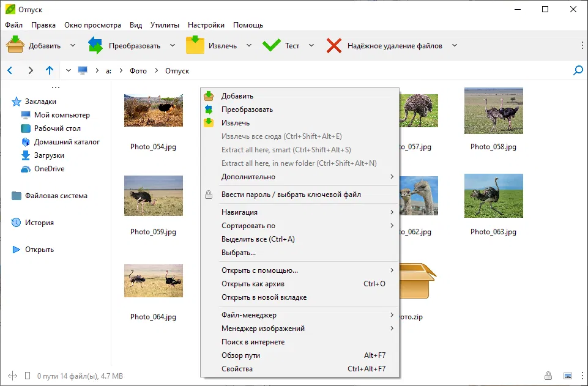Select Мой компьютер in sidebar

click(x=62, y=115)
